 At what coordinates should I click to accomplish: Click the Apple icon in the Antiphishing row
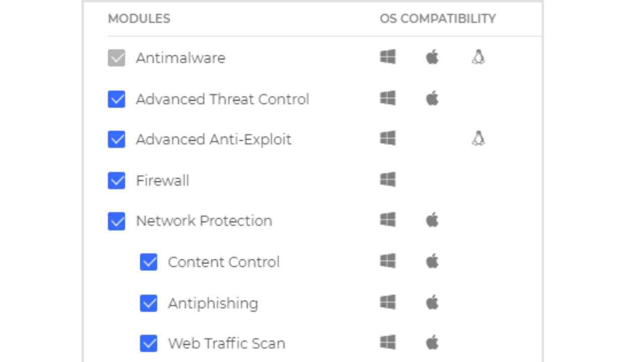click(432, 302)
